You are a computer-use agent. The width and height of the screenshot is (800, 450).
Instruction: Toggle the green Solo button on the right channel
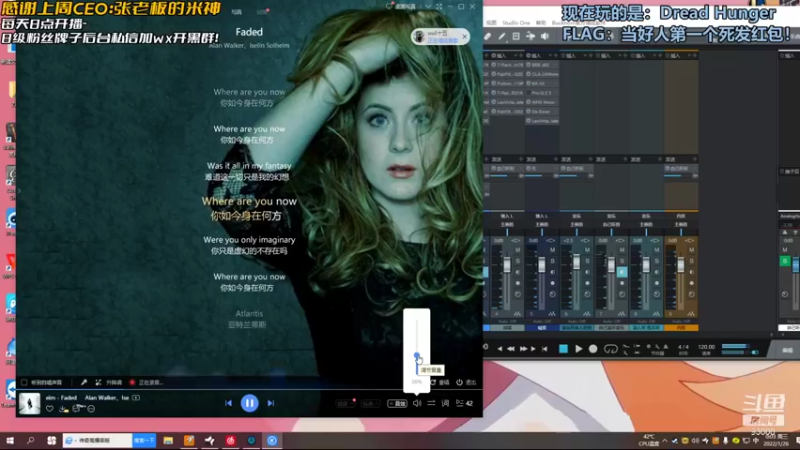point(785,261)
